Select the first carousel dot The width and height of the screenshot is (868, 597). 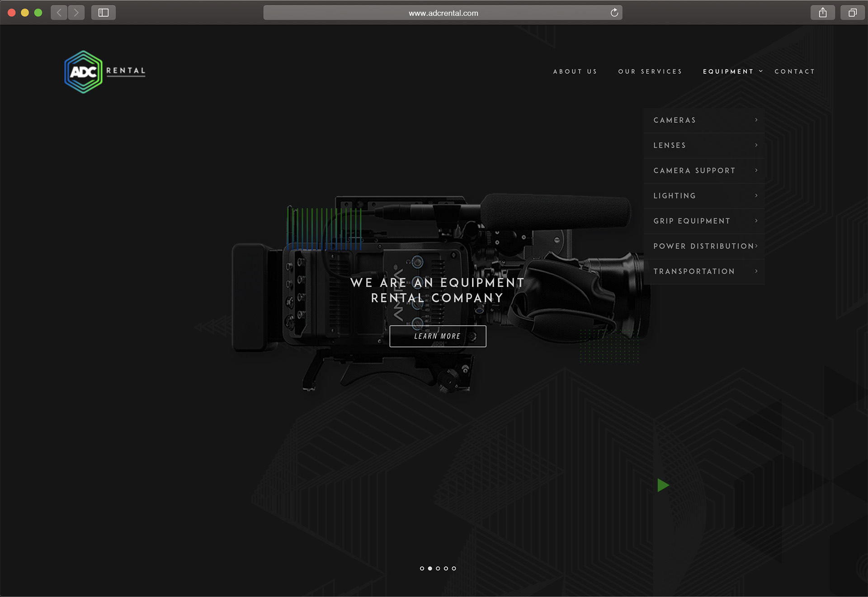422,569
